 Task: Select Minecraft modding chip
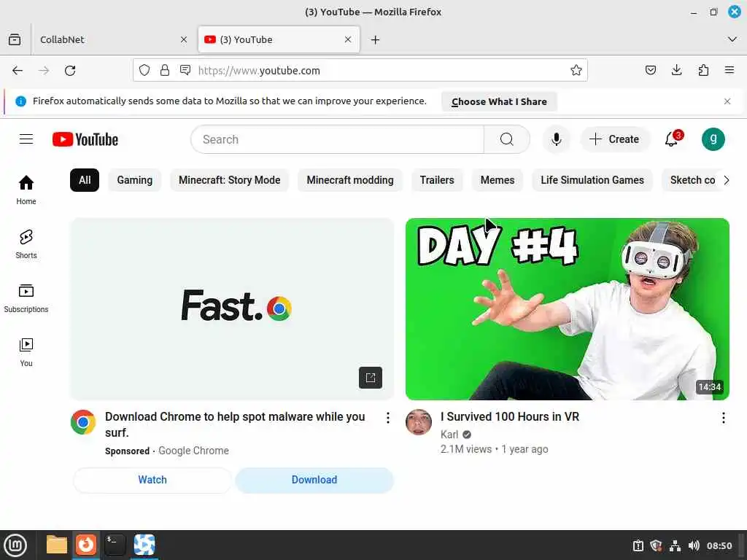350,180
